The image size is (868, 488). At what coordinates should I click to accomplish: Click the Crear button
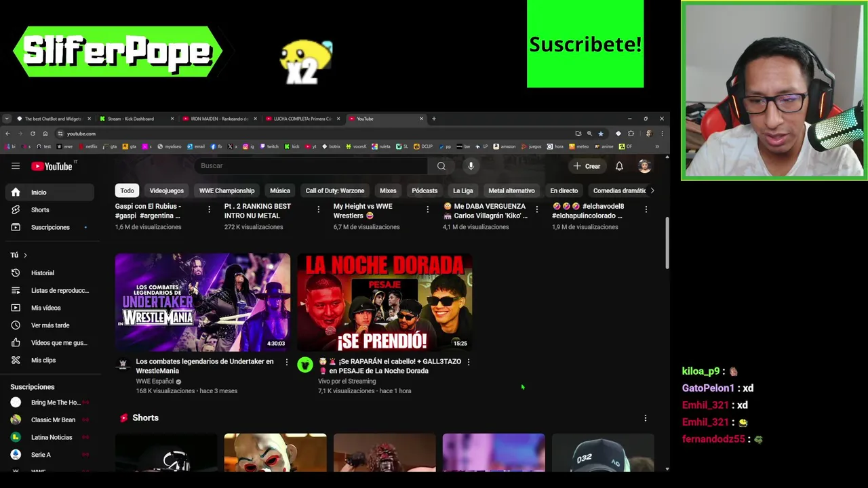pyautogui.click(x=587, y=166)
